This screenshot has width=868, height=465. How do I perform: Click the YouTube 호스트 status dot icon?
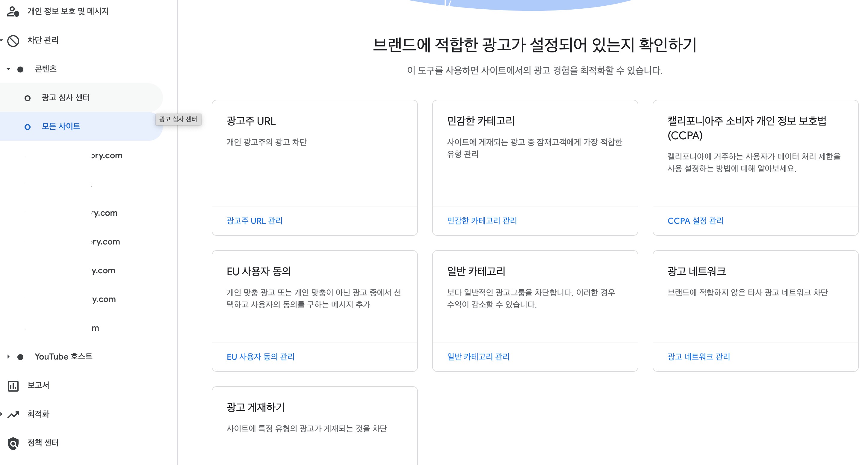click(x=21, y=356)
